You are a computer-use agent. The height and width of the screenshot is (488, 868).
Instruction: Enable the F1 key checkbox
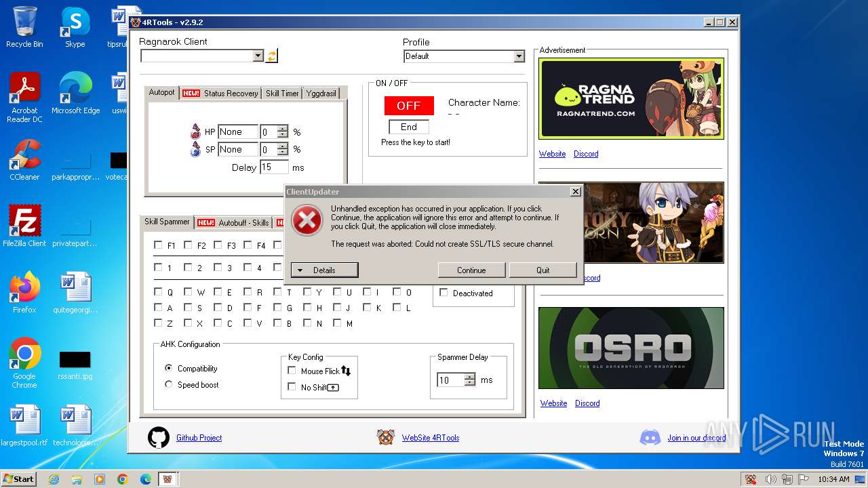tap(158, 245)
